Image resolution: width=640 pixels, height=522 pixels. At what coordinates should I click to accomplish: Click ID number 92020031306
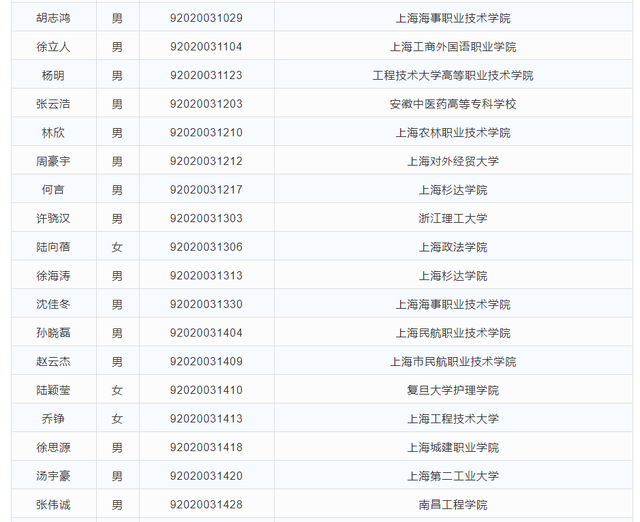click(x=206, y=247)
